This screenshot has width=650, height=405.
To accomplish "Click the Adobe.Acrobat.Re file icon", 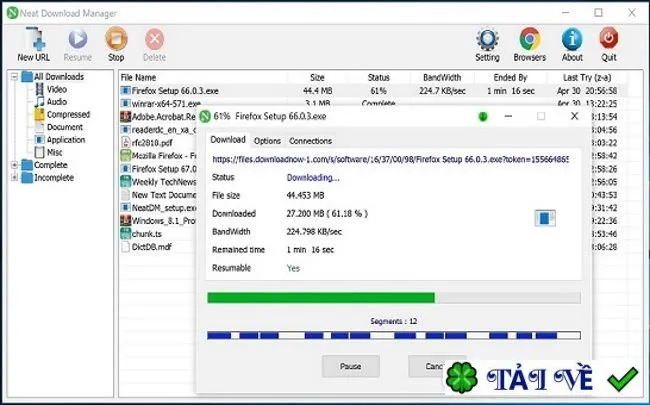I will tap(125, 116).
